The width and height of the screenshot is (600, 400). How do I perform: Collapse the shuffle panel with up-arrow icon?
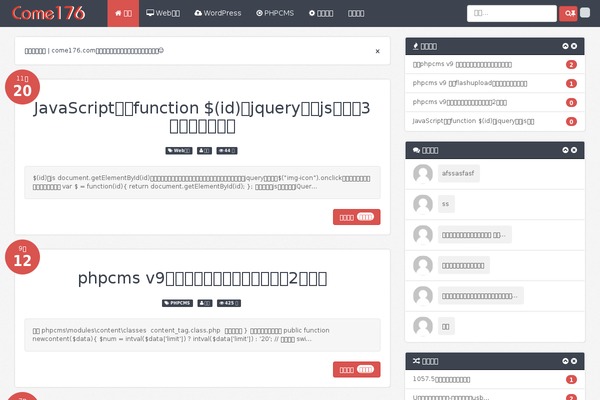pyautogui.click(x=565, y=361)
